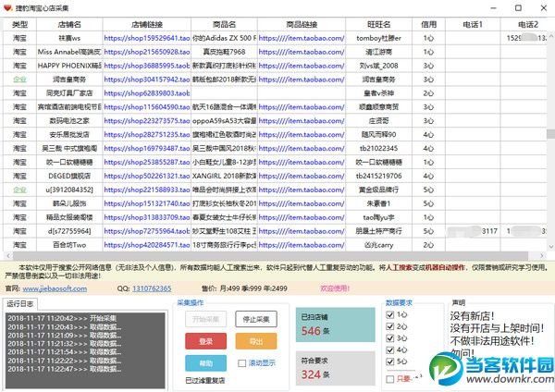Uncheck the 3心 credit checkbox
The height and width of the screenshot is (392, 555).
tap(390, 337)
